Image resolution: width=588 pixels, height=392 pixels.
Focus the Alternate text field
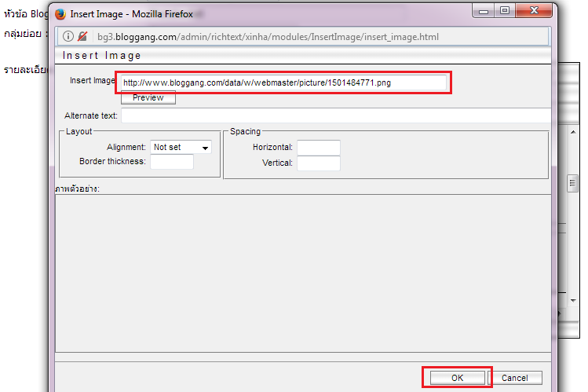[334, 115]
